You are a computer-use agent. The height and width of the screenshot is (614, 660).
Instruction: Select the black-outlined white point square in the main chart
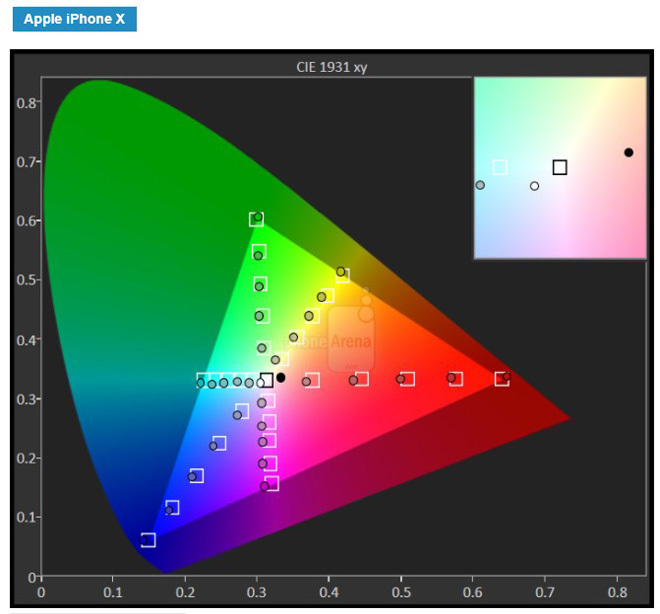coord(266,380)
